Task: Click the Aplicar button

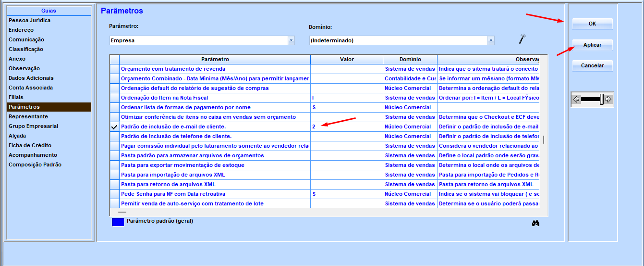Action: point(592,45)
